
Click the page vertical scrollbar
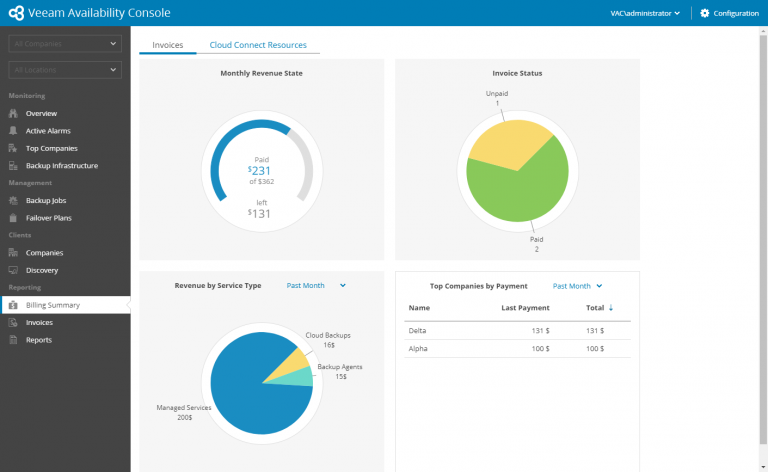pyautogui.click(x=763, y=240)
